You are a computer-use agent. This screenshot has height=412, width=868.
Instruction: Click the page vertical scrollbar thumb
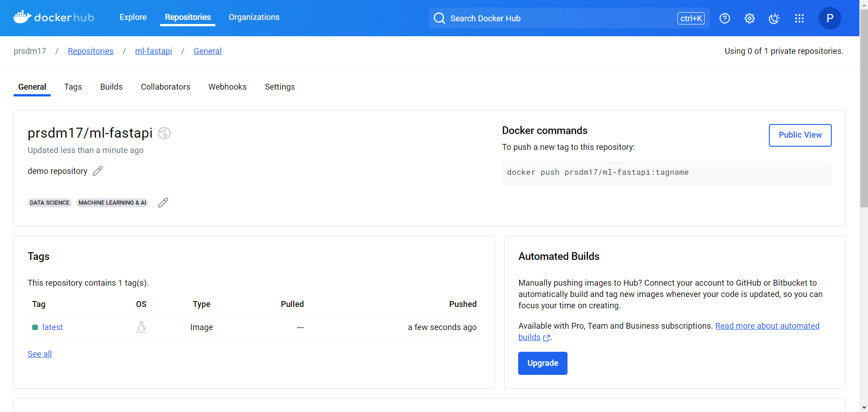(x=864, y=109)
